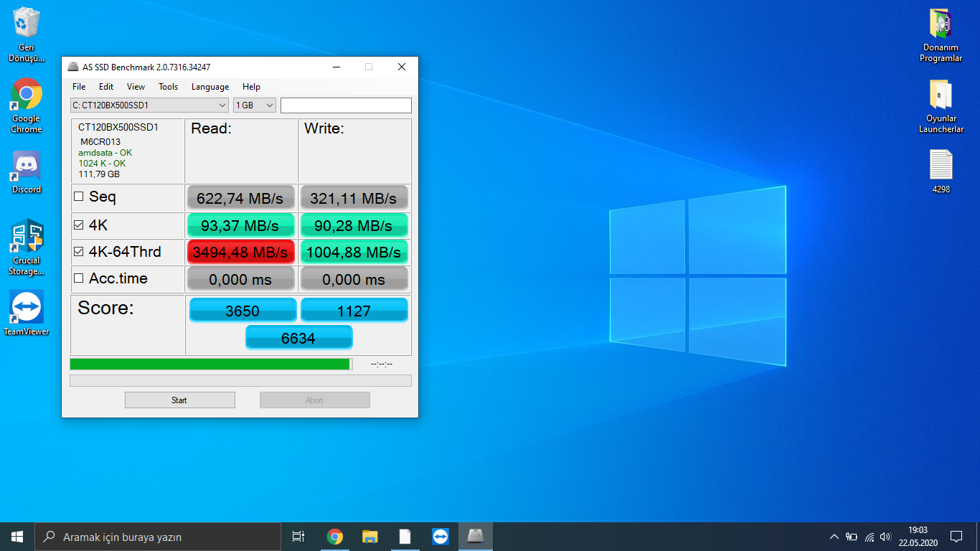Click the red 3494,48 MB/s result
This screenshot has height=551, width=980.
[x=240, y=252]
